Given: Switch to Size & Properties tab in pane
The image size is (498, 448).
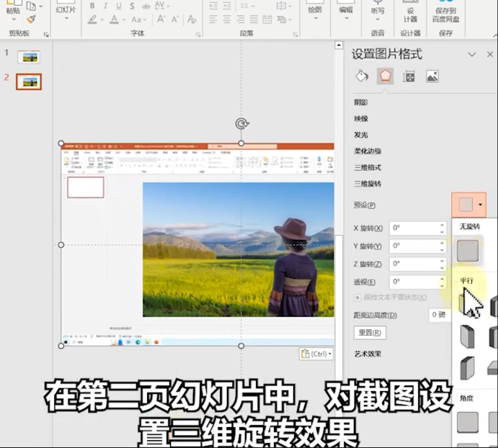Looking at the screenshot, I should [409, 76].
